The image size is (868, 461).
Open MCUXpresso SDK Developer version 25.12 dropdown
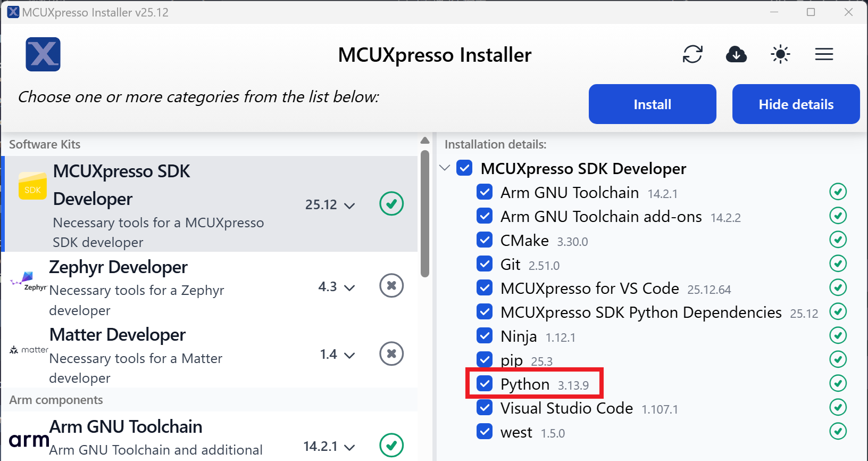(x=330, y=205)
